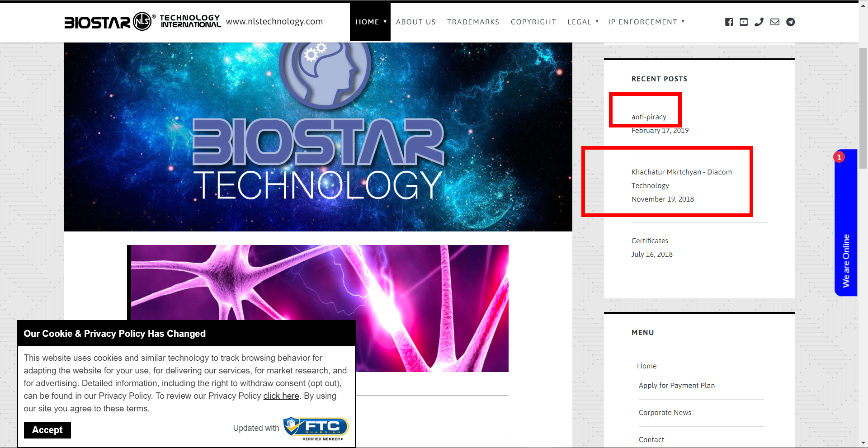Click the FTC Guardian verified badge
Image resolution: width=868 pixels, height=448 pixels.
[x=316, y=428]
